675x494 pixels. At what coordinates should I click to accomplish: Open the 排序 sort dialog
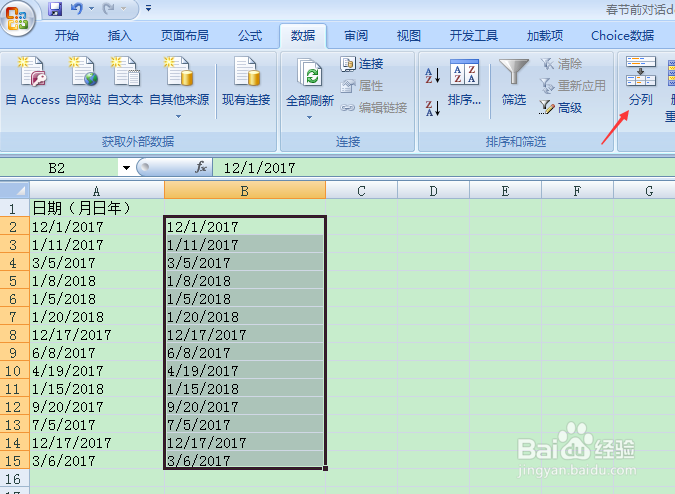(464, 82)
